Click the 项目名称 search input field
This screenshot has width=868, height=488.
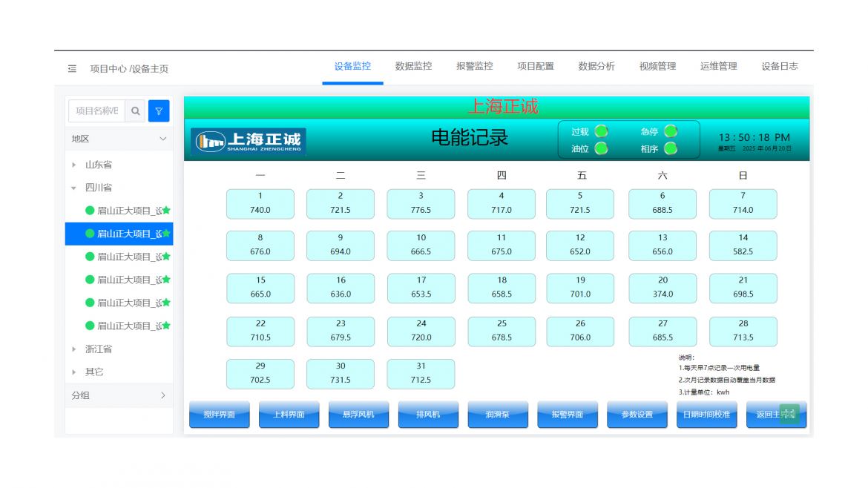click(96, 111)
